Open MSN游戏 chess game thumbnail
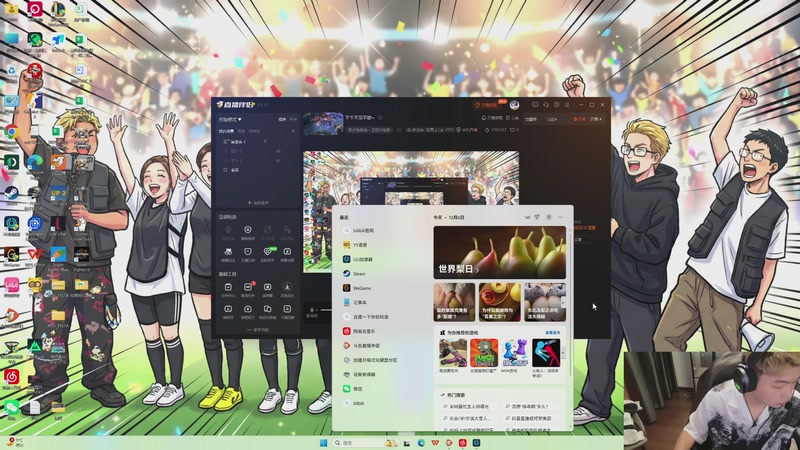This screenshot has width=800, height=450. [x=514, y=353]
